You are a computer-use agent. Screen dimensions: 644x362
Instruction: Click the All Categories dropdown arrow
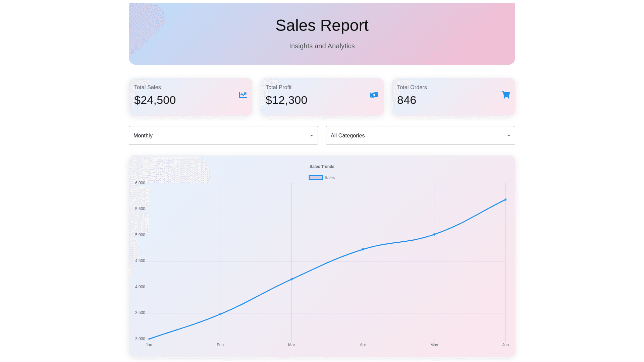click(x=508, y=135)
